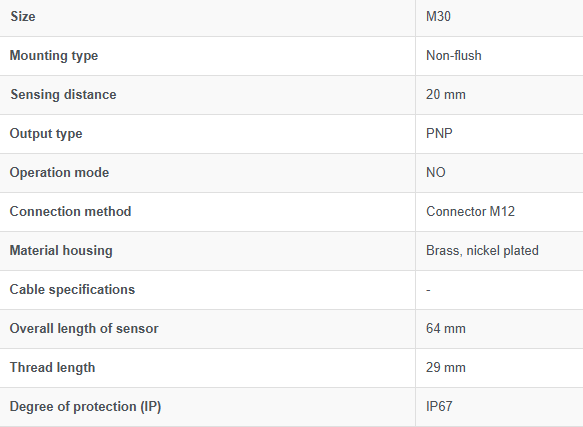Select the IP67 protection value

[439, 407]
